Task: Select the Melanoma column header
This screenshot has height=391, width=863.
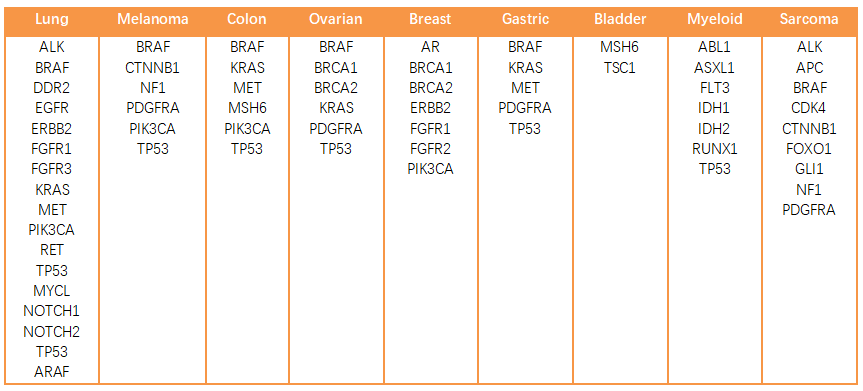Action: click(x=152, y=19)
